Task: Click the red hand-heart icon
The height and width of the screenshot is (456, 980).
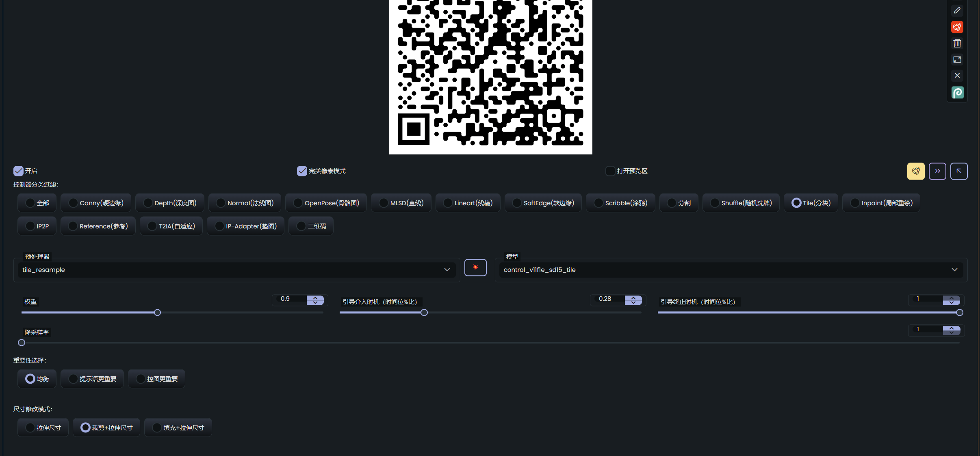Action: pyautogui.click(x=957, y=27)
